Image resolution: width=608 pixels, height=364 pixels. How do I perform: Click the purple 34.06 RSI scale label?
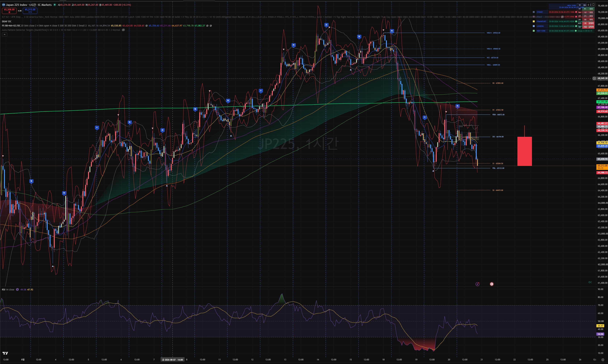click(x=600, y=334)
